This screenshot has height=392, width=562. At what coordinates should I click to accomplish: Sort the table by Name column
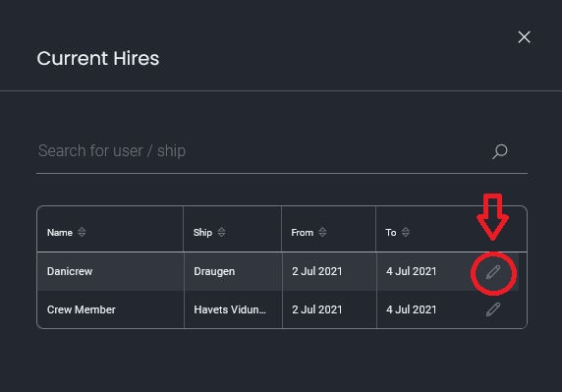click(x=82, y=232)
